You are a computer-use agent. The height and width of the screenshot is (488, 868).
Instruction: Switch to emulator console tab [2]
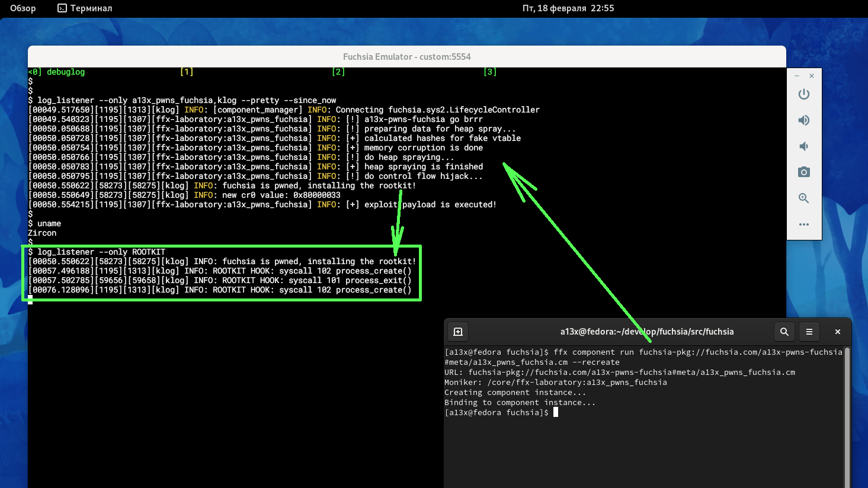(338, 72)
